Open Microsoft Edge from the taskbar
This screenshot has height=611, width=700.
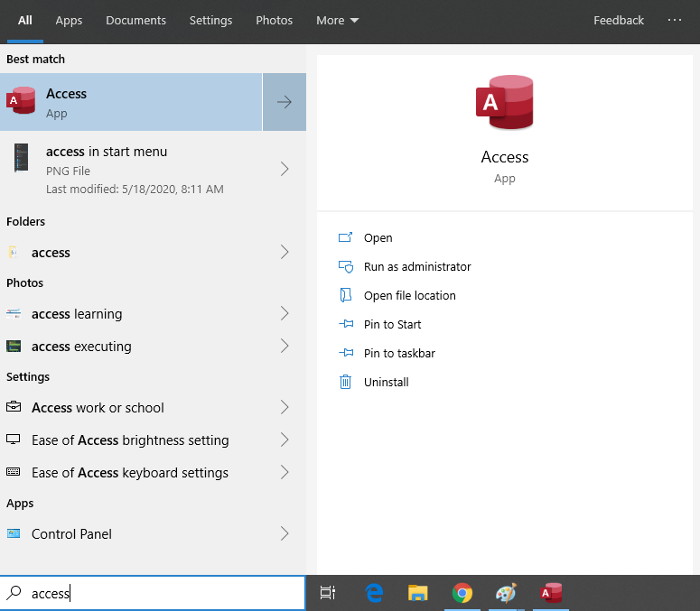click(x=374, y=593)
